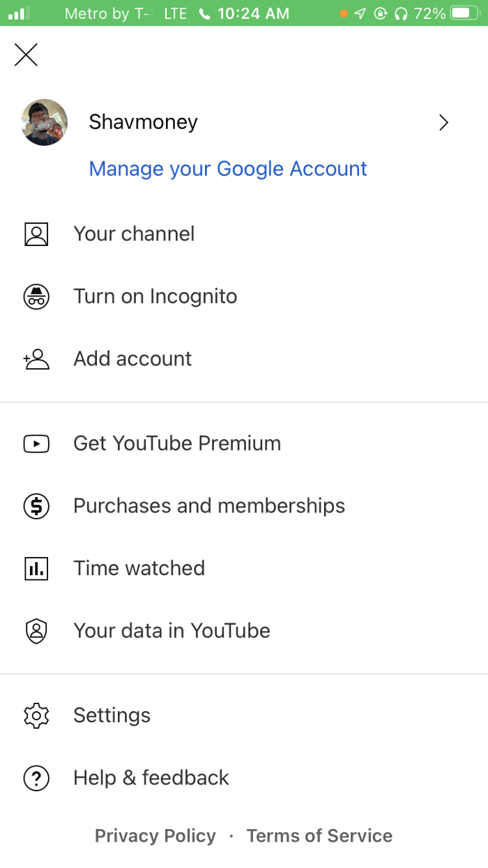Open the Manage your Google Account link

tap(228, 169)
